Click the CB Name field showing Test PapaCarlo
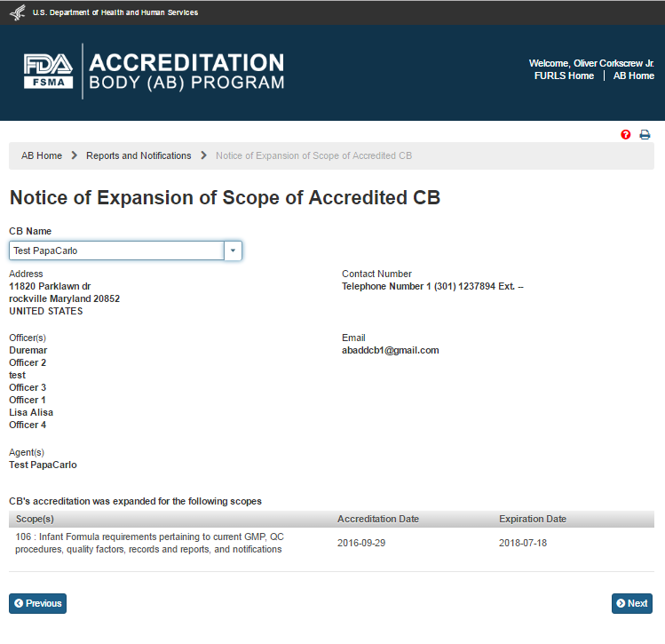This screenshot has height=644, width=665. 116,250
